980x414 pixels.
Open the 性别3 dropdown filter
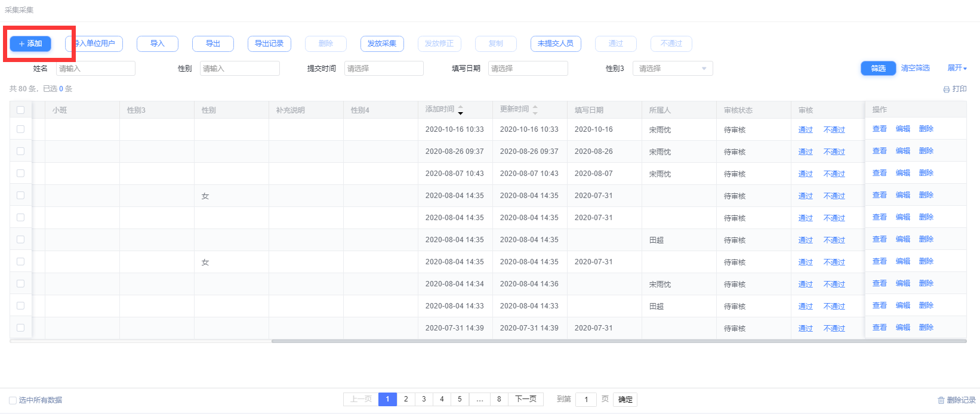click(x=673, y=69)
